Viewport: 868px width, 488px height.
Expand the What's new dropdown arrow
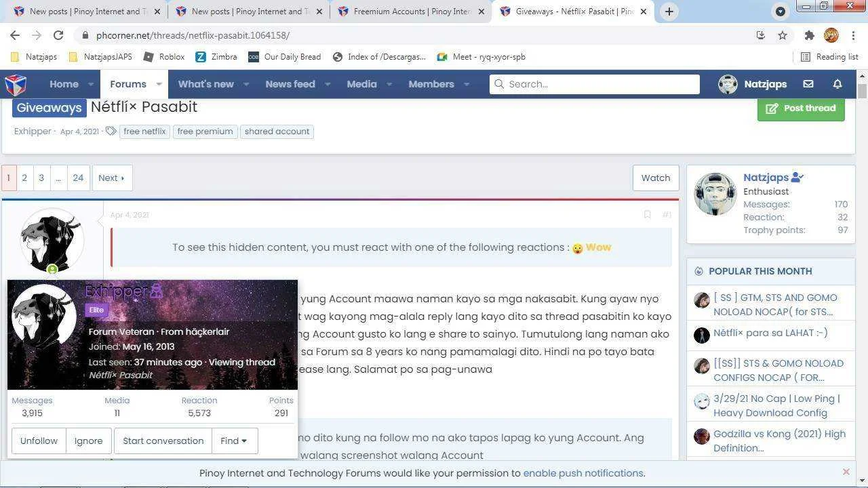pos(246,85)
